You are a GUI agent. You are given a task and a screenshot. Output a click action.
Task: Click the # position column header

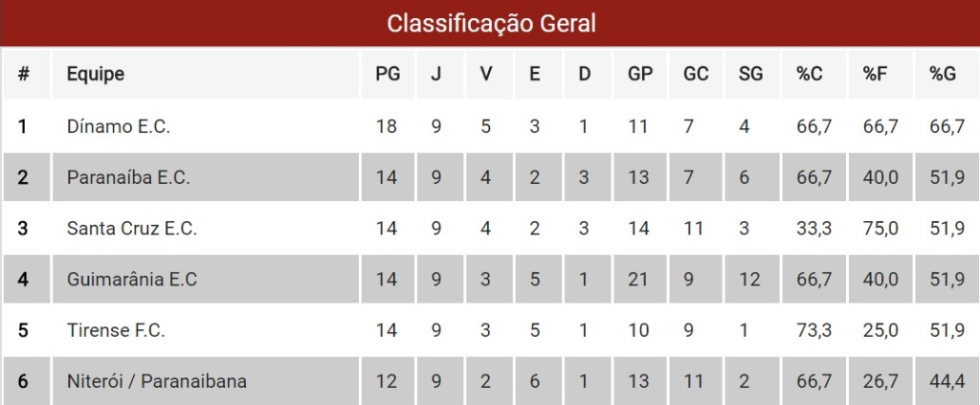(24, 75)
